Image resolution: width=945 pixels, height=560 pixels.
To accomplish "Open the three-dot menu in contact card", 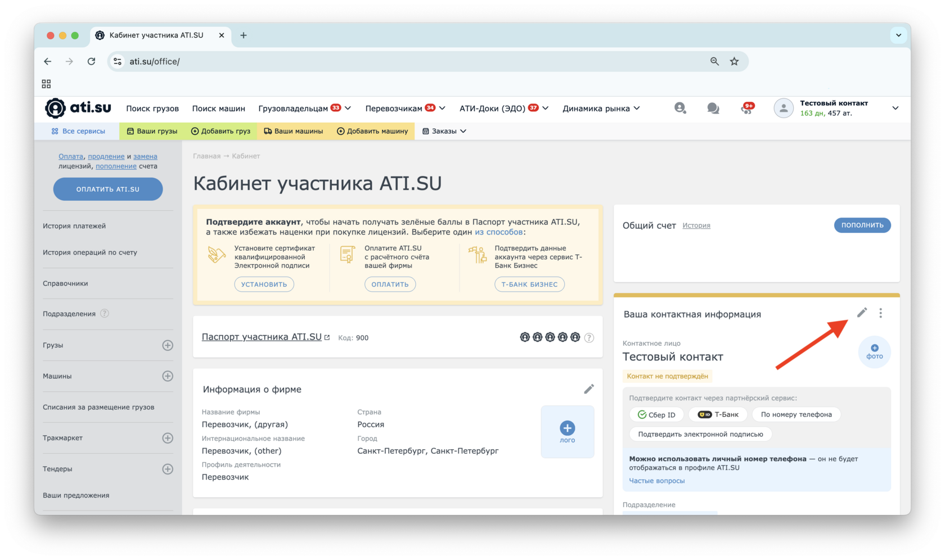I will [881, 313].
